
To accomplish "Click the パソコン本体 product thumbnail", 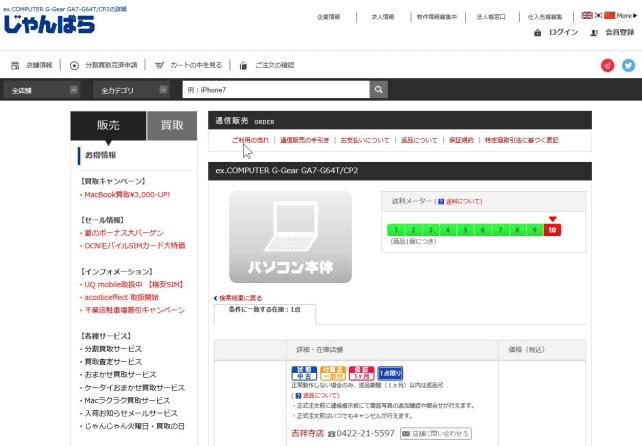I will click(x=290, y=237).
